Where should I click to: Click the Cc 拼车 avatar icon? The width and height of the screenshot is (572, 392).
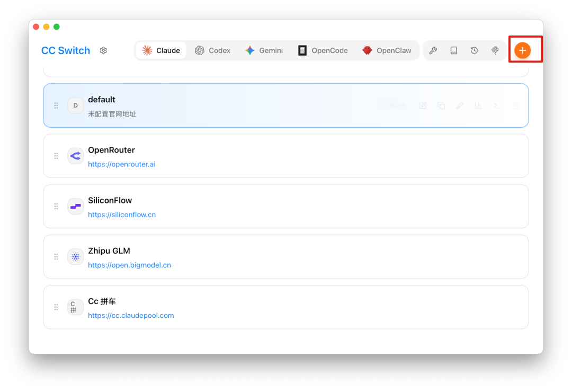tap(76, 307)
